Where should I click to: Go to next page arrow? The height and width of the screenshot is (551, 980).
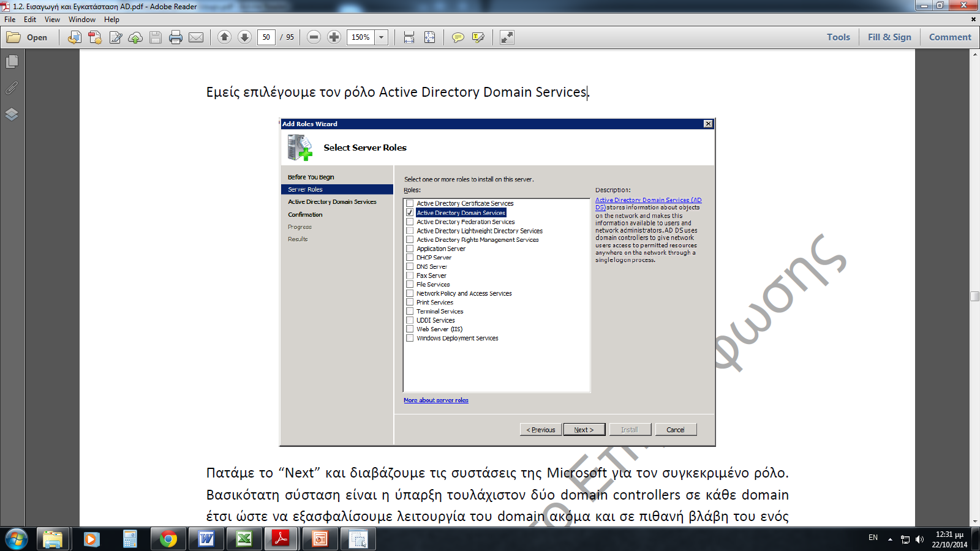point(244,37)
